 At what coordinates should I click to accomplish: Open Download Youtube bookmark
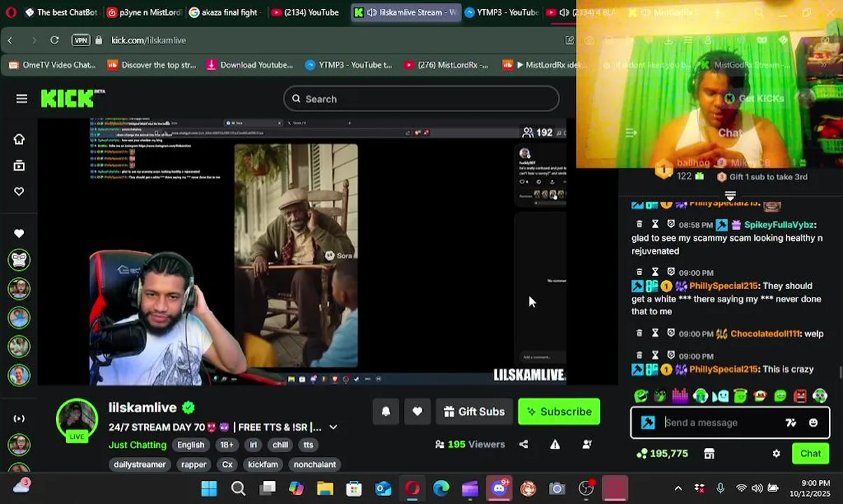[249, 65]
